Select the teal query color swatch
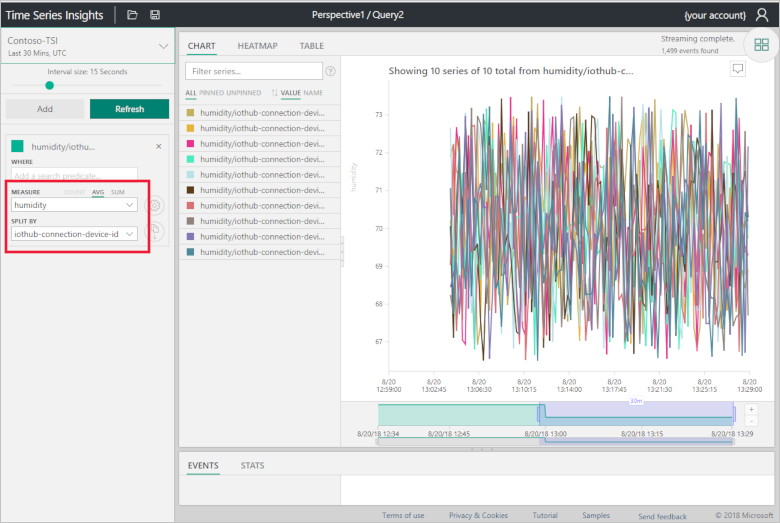The height and width of the screenshot is (523, 780). (x=17, y=146)
